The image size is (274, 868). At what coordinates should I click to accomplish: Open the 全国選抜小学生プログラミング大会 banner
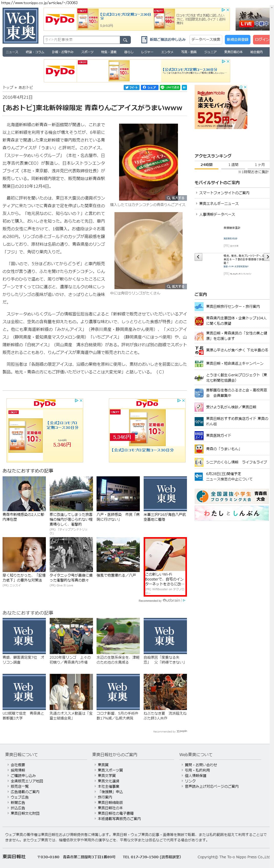tap(232, 496)
